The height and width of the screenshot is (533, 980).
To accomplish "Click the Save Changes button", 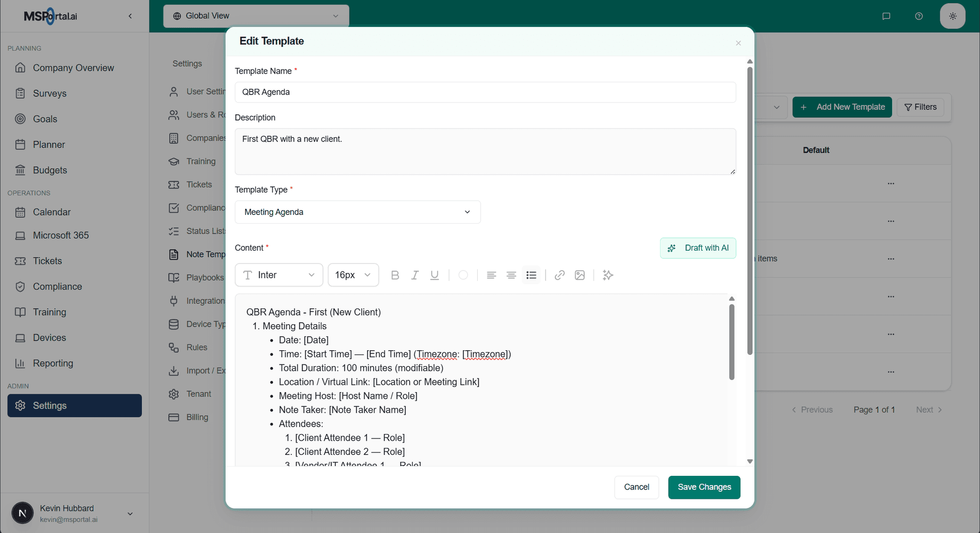I will (x=704, y=487).
